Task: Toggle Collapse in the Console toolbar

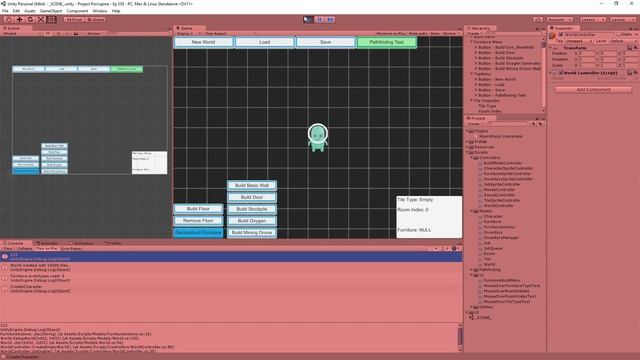Action: pos(24,249)
